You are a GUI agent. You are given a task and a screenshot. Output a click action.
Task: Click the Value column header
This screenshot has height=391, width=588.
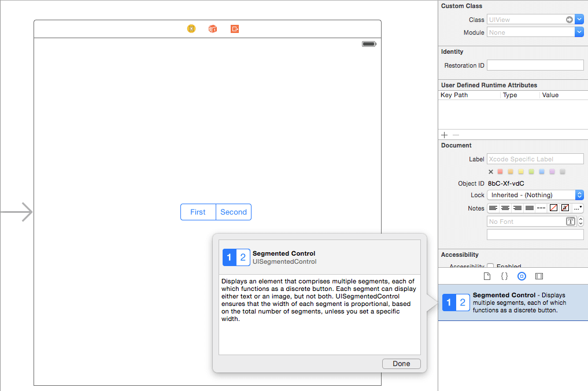click(564, 95)
